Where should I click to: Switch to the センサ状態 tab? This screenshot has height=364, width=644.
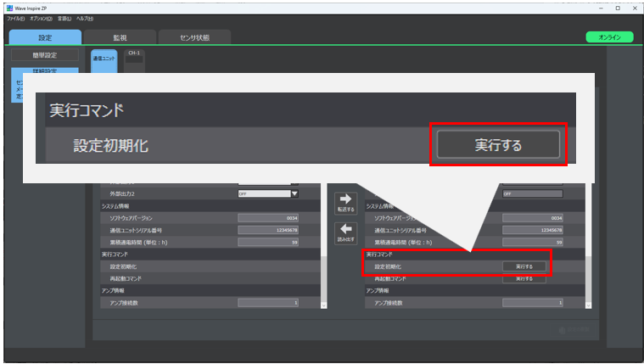194,37
